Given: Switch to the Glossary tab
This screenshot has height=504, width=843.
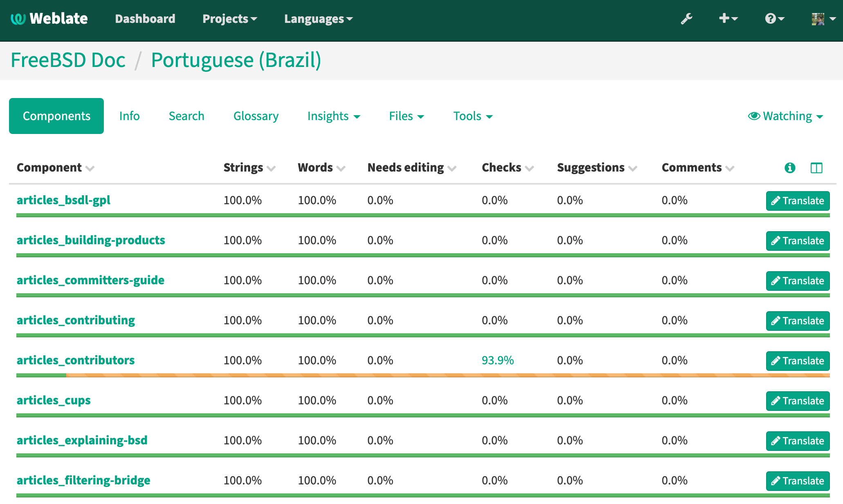Looking at the screenshot, I should click(x=256, y=116).
